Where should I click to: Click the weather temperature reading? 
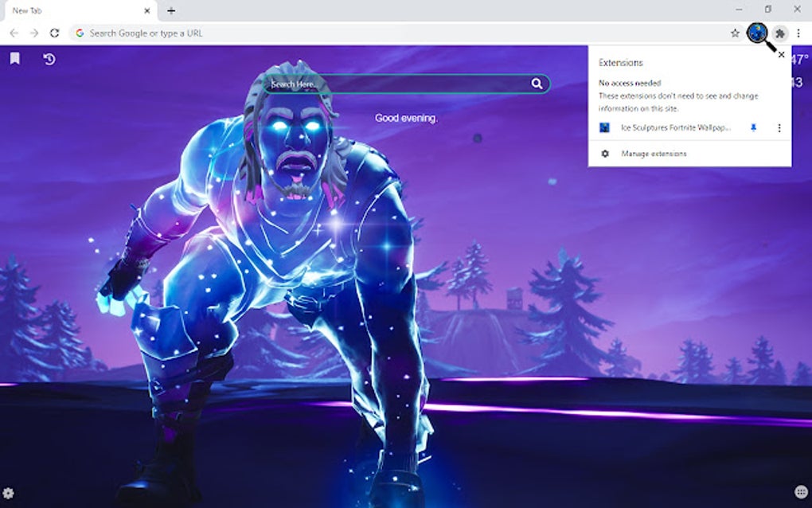point(800,60)
